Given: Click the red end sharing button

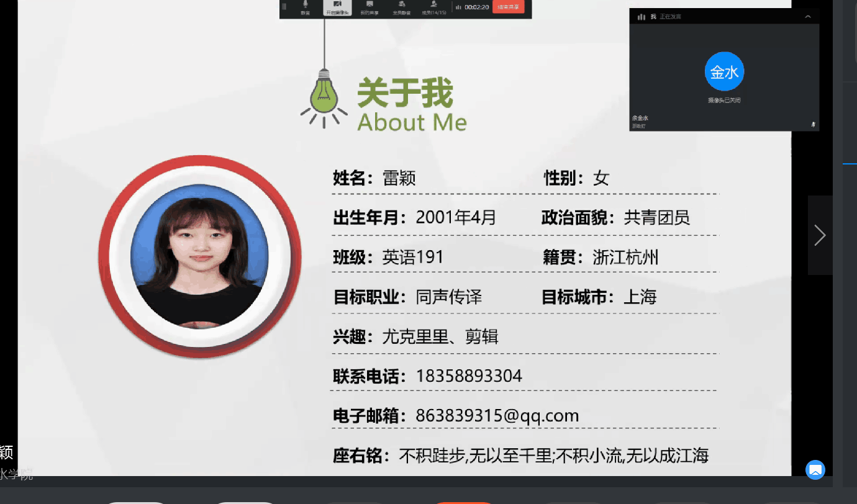Looking at the screenshot, I should tap(508, 7).
